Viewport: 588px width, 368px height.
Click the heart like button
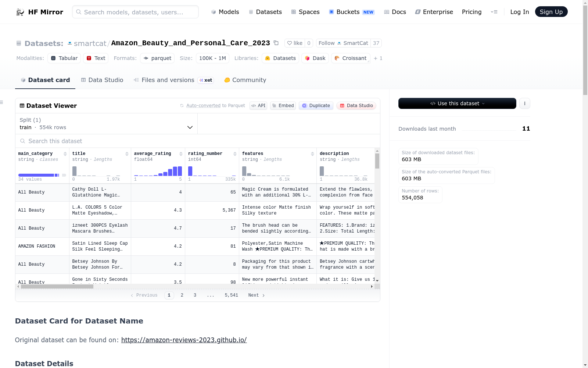click(x=295, y=43)
